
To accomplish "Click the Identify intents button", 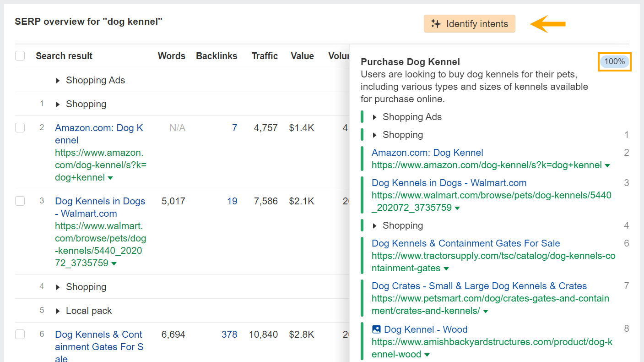I will [469, 23].
